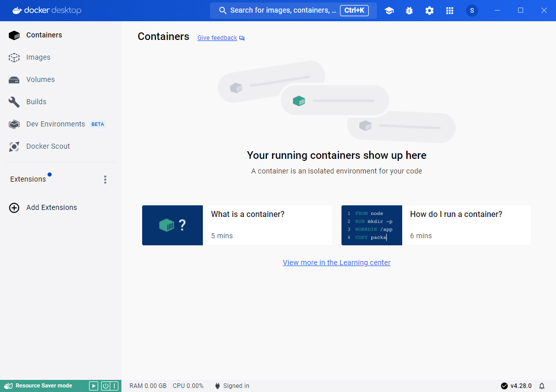This screenshot has width=556, height=392.
Task: Minimize the Docker Desktop window
Action: [497, 11]
